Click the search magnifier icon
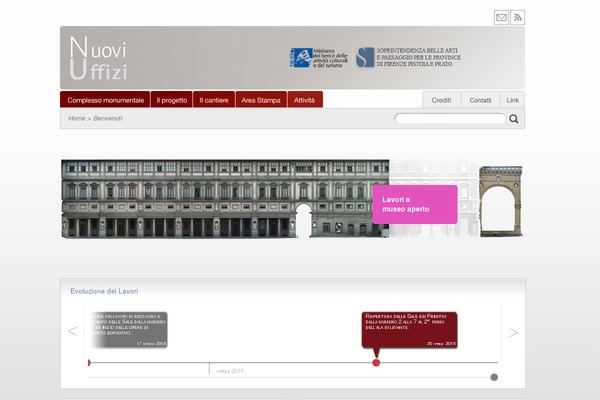 (x=514, y=119)
